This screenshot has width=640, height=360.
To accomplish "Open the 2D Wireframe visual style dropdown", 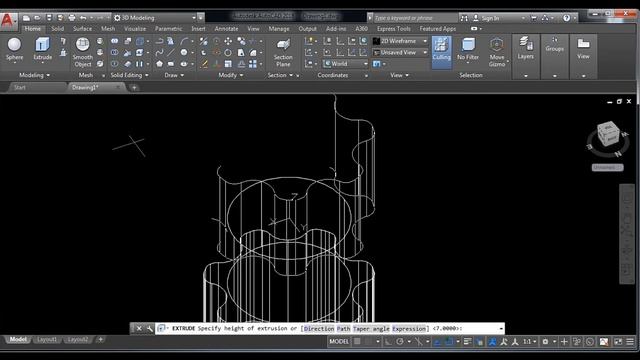I will [x=400, y=41].
